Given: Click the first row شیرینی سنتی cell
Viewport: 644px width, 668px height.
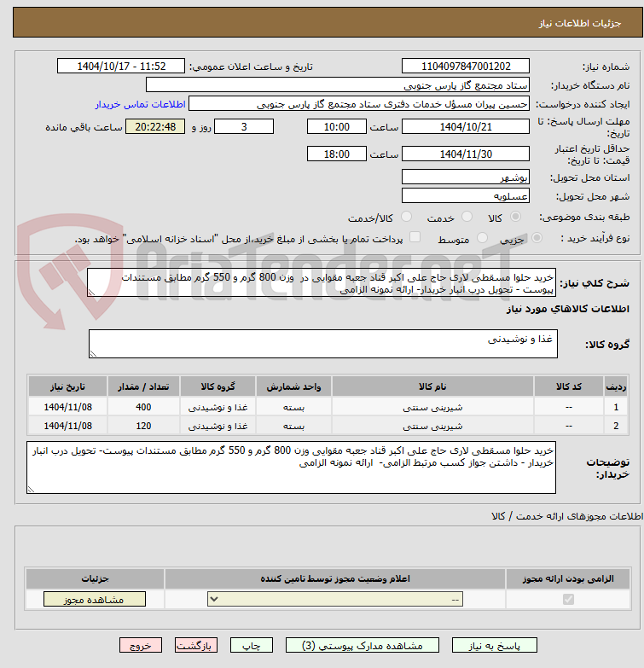Looking at the screenshot, I should pyautogui.click(x=432, y=407).
